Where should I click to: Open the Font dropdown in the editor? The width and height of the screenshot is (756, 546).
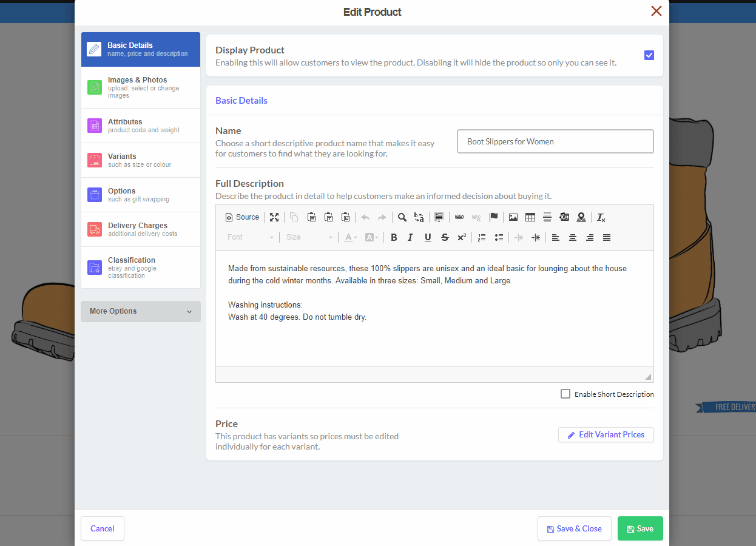[x=249, y=237]
